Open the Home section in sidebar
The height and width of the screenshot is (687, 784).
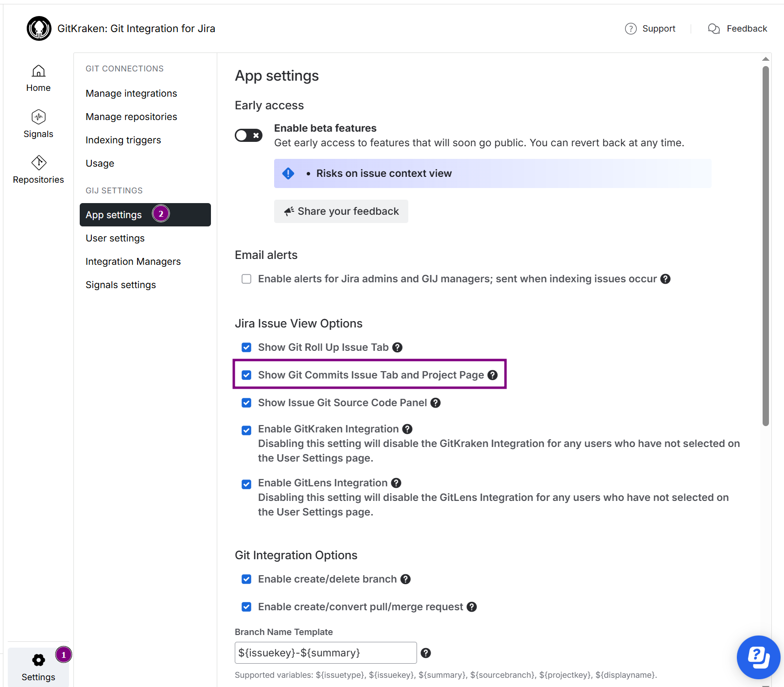38,78
